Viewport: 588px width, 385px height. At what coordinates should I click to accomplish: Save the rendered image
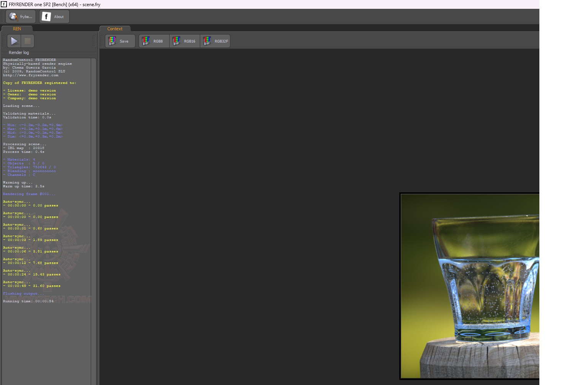[x=120, y=41]
